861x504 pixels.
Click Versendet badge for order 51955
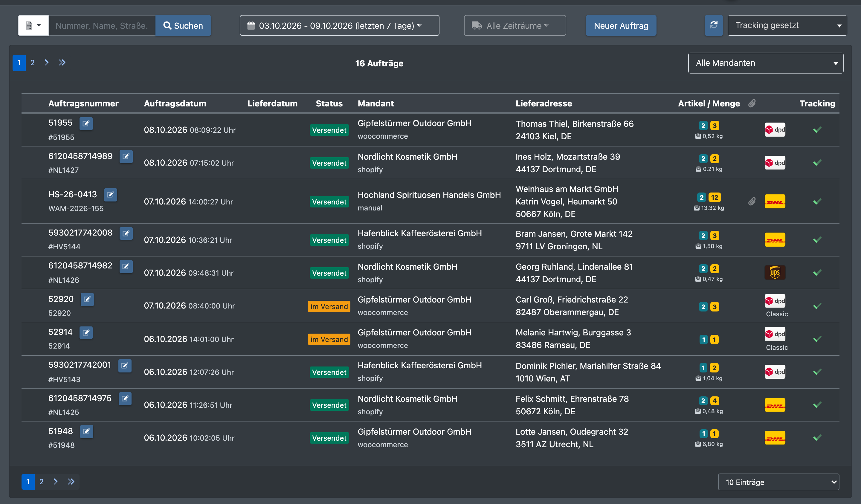(329, 130)
